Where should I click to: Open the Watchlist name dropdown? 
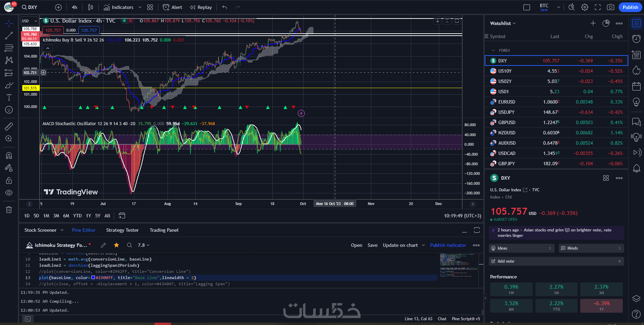503,23
